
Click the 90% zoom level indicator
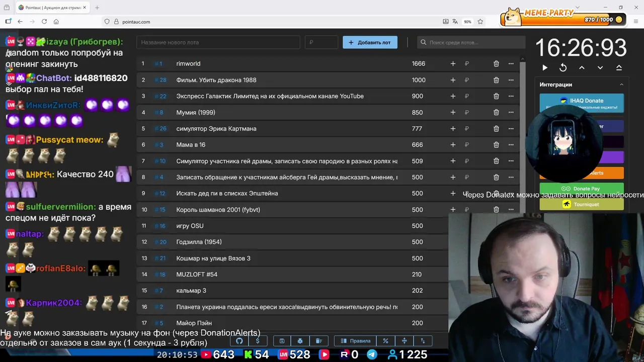pyautogui.click(x=467, y=22)
